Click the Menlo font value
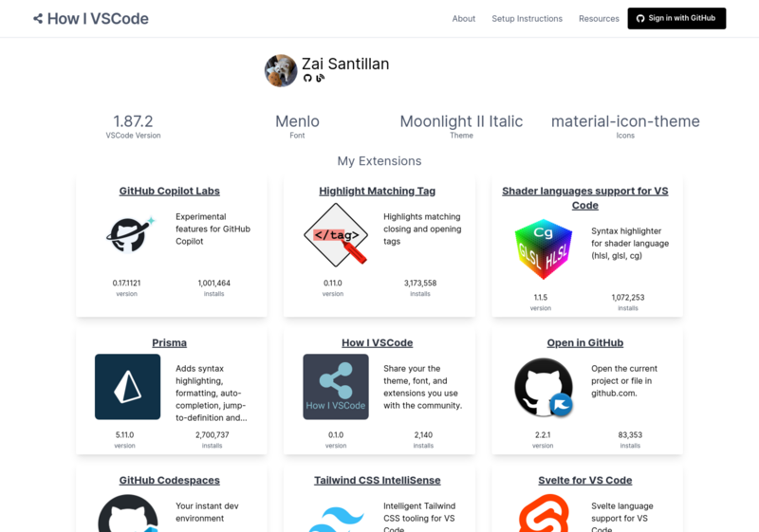759x532 pixels. (297, 121)
